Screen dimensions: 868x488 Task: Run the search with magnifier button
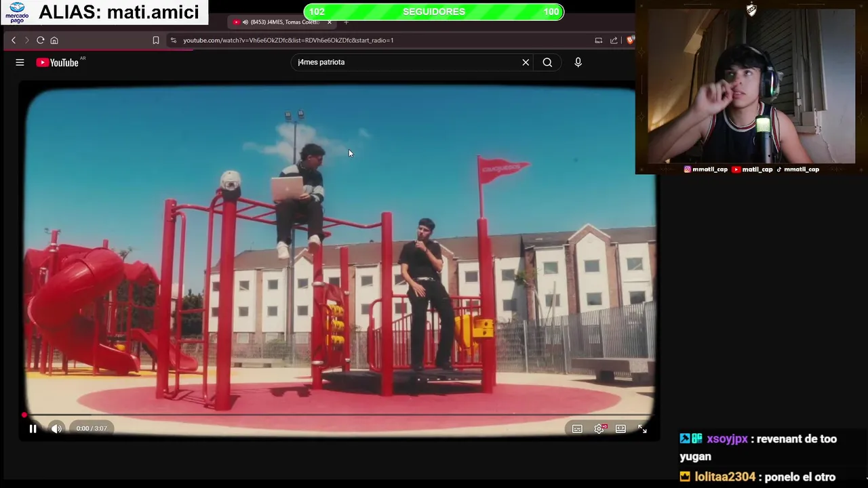pos(547,62)
